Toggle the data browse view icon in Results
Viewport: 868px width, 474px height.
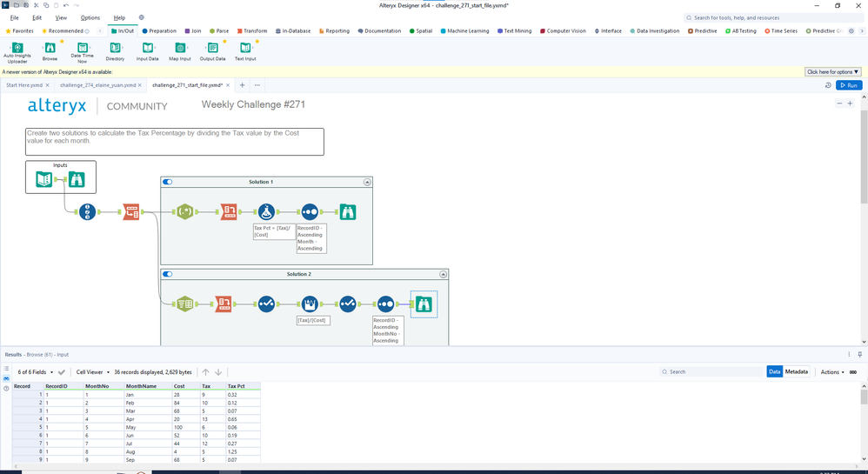tap(6, 378)
